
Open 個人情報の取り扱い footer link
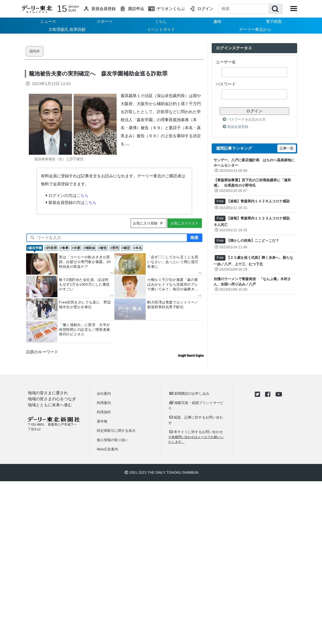(113, 440)
